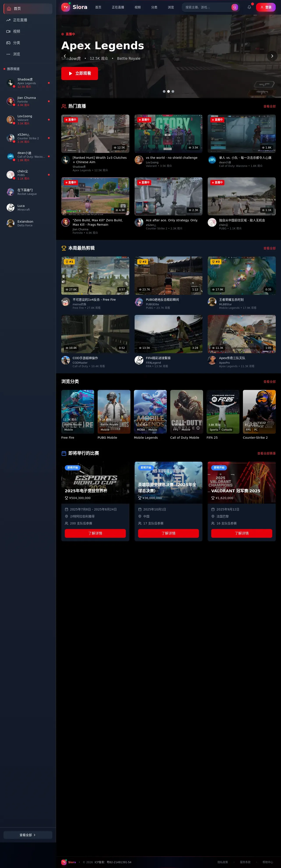This screenshot has width=281, height=868.
Task: Select the second carousel dot
Action: tap(169, 92)
